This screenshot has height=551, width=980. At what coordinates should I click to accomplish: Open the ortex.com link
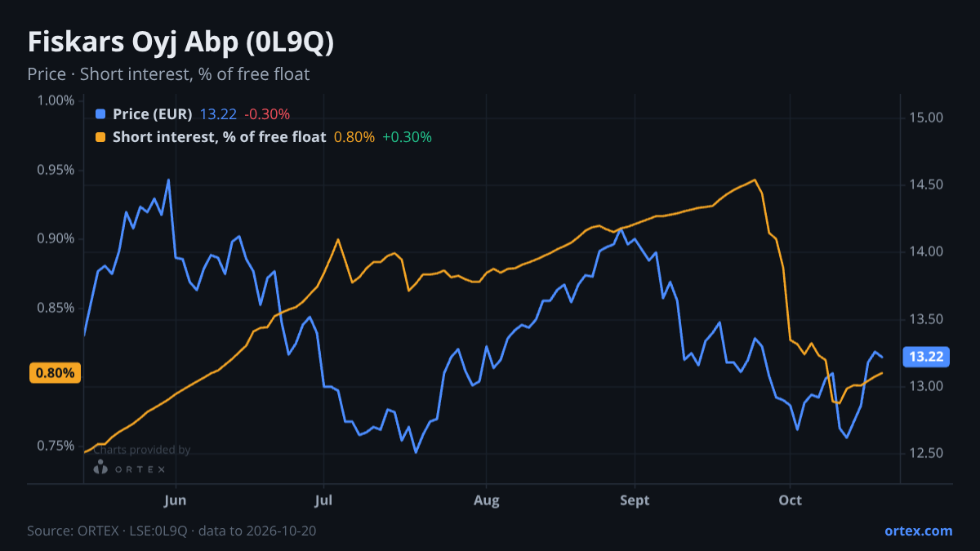pos(919,531)
